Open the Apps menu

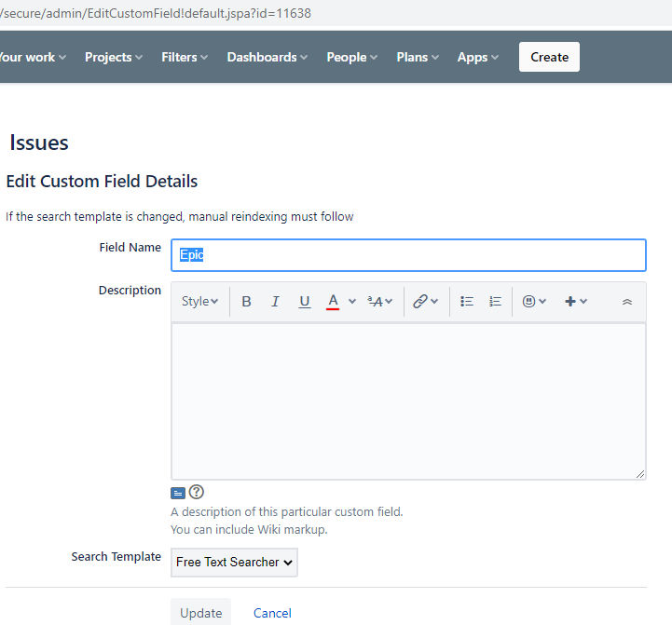(478, 57)
